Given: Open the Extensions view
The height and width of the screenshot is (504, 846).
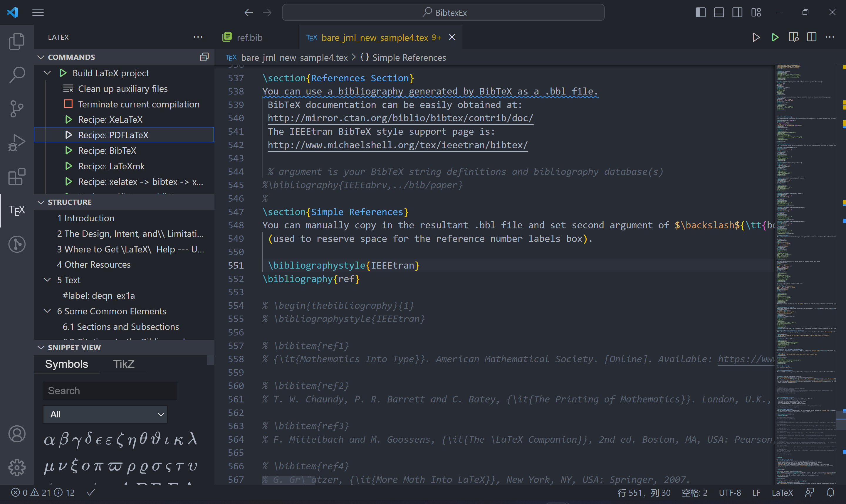Looking at the screenshot, I should [x=17, y=177].
